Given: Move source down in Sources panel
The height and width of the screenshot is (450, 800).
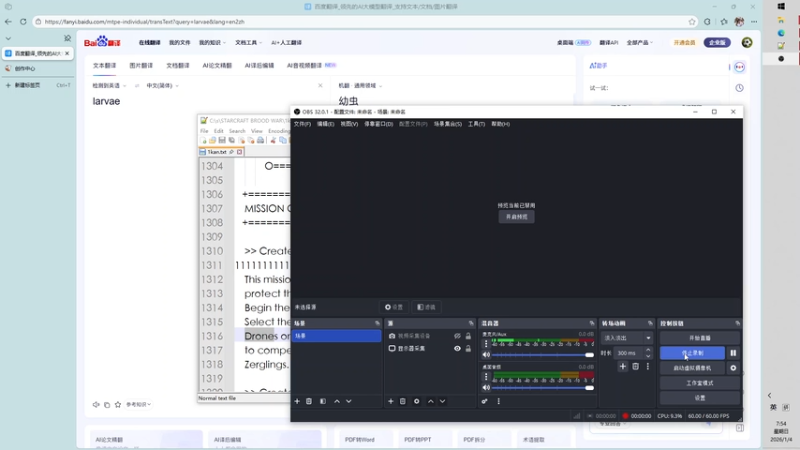Looking at the screenshot, I should point(442,402).
